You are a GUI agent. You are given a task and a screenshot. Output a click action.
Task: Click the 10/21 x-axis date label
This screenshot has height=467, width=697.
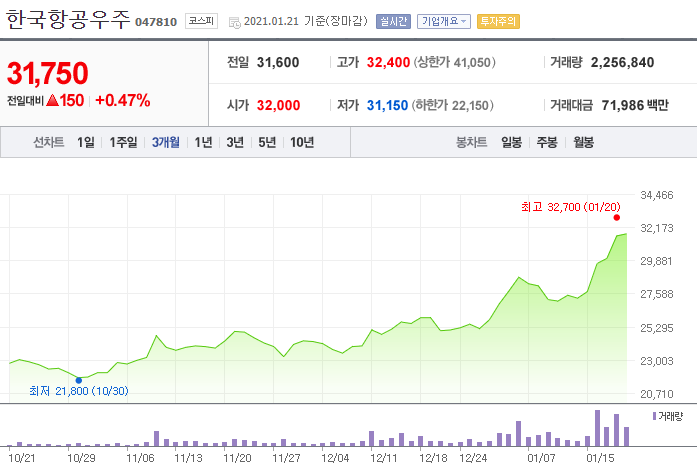coord(21,458)
